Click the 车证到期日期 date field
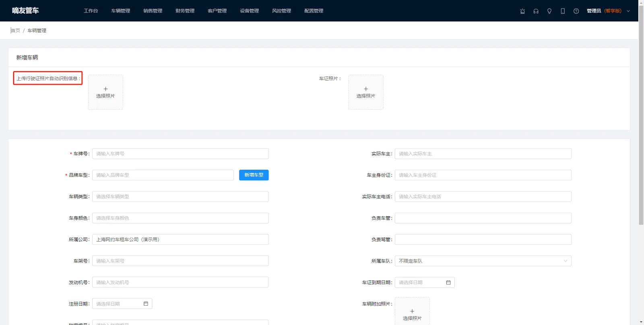The image size is (644, 325). [425, 282]
